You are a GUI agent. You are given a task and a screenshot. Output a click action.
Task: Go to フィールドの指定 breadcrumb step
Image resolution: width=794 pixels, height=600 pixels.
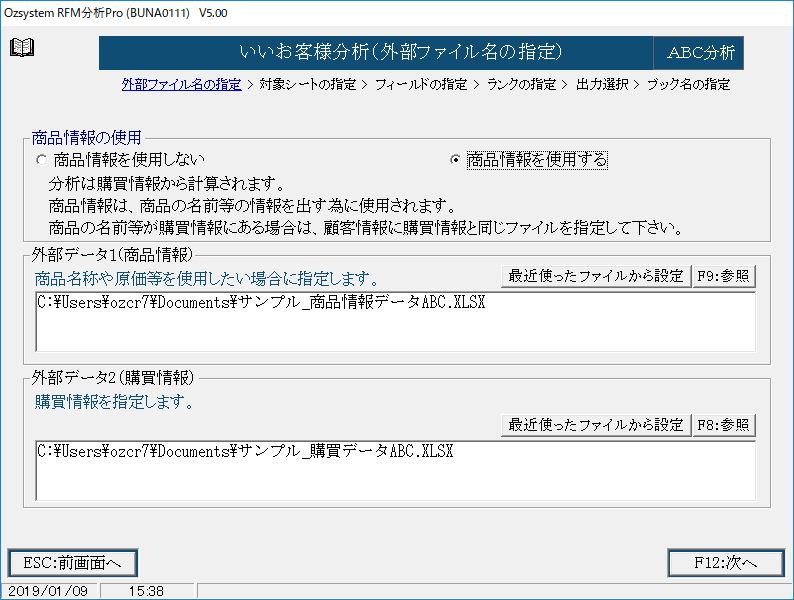click(x=421, y=84)
